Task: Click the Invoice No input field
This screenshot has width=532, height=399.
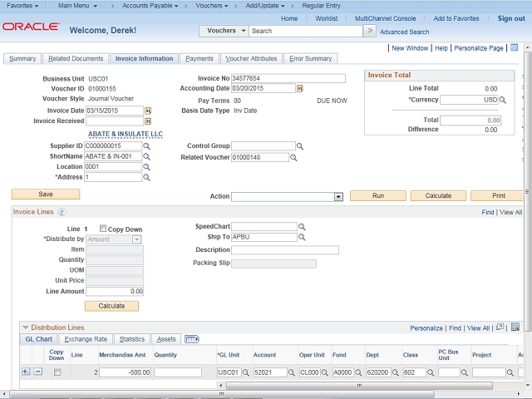Action: tap(288, 78)
